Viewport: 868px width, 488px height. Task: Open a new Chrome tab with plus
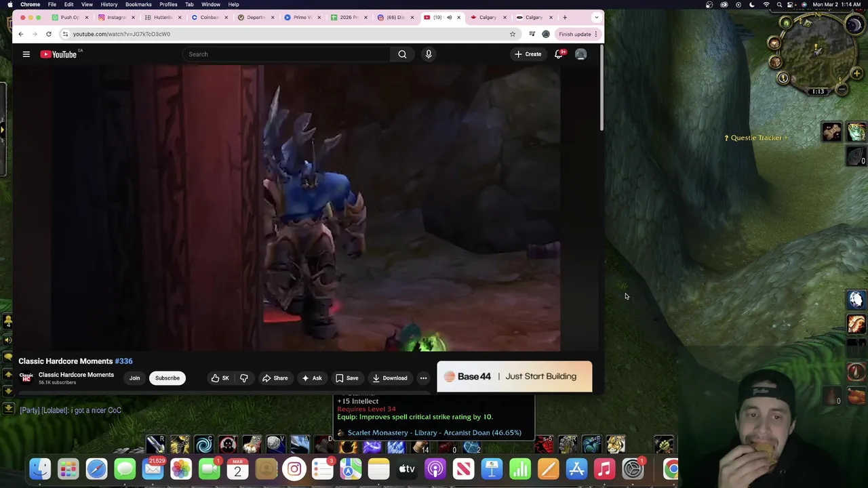(x=565, y=18)
